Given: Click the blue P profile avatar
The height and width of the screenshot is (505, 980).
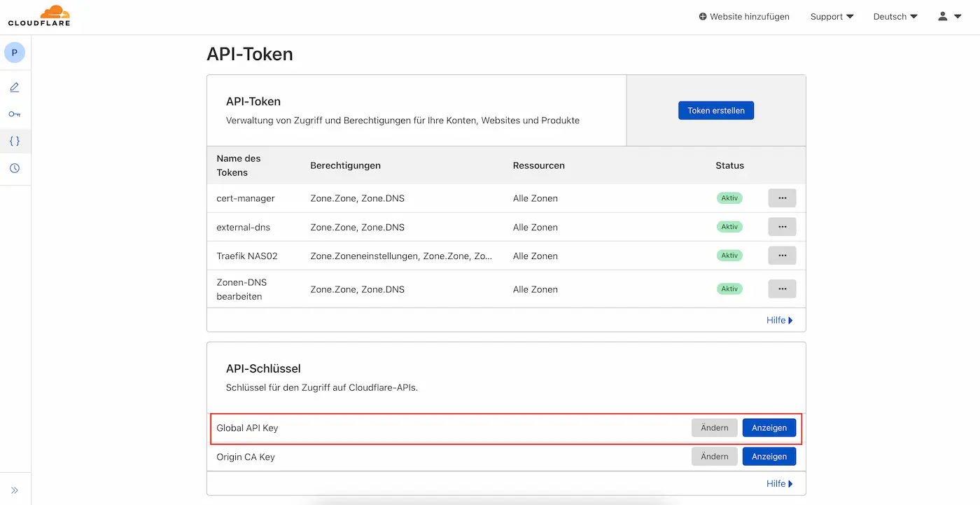Looking at the screenshot, I should pyautogui.click(x=15, y=52).
